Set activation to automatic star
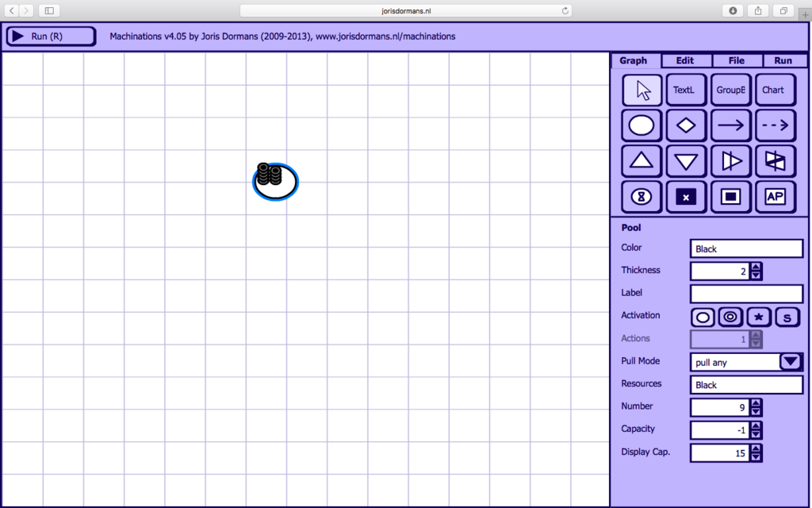Image resolution: width=812 pixels, height=508 pixels. coord(759,317)
